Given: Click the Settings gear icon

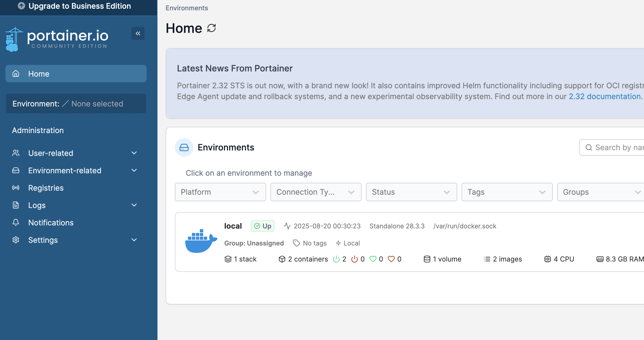Looking at the screenshot, I should pyautogui.click(x=16, y=240).
